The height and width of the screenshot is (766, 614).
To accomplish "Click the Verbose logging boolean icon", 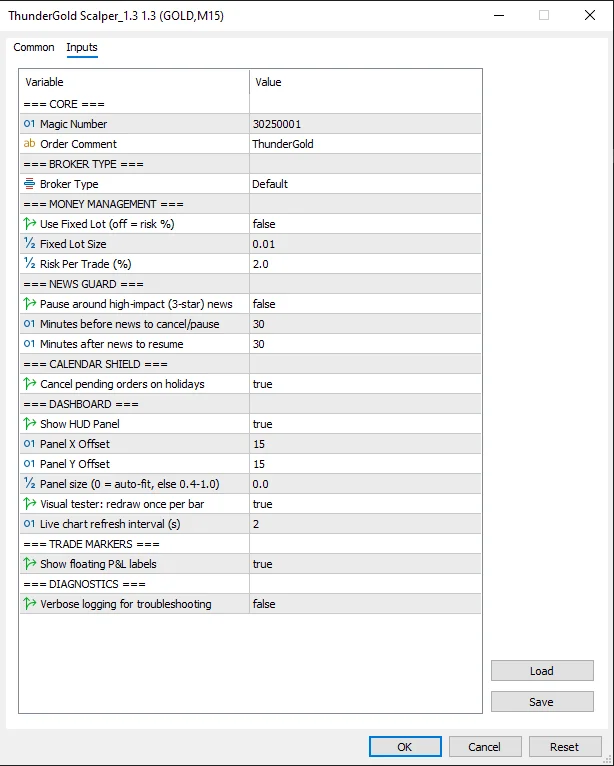I will click(x=29, y=604).
